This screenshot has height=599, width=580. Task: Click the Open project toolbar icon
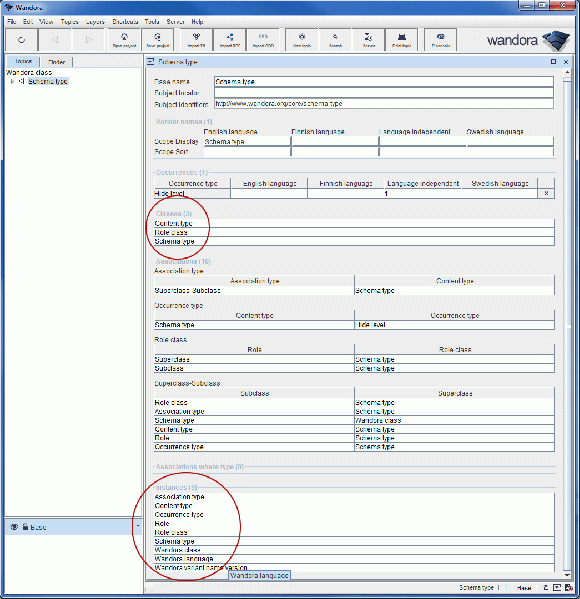click(125, 40)
